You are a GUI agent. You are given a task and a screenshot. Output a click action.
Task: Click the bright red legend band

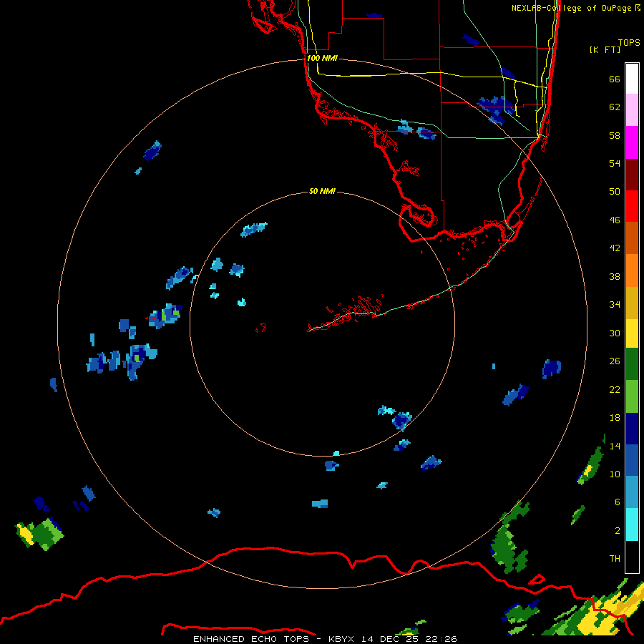point(632,206)
